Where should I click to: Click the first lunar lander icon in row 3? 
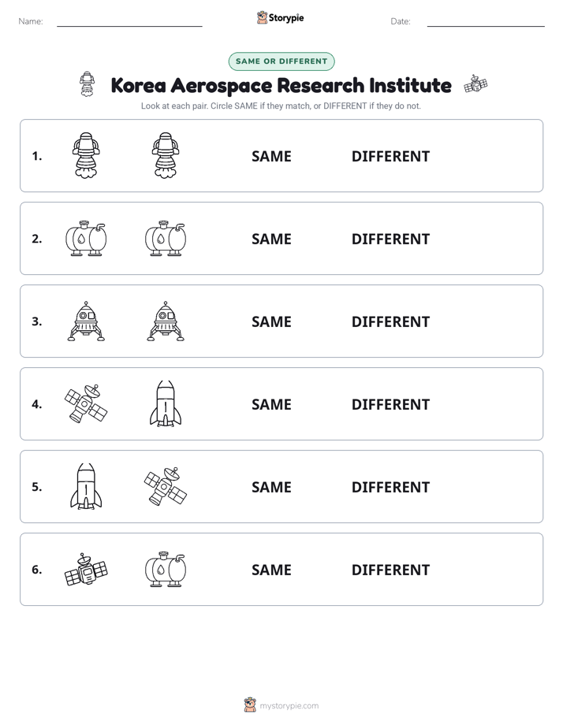(86, 321)
